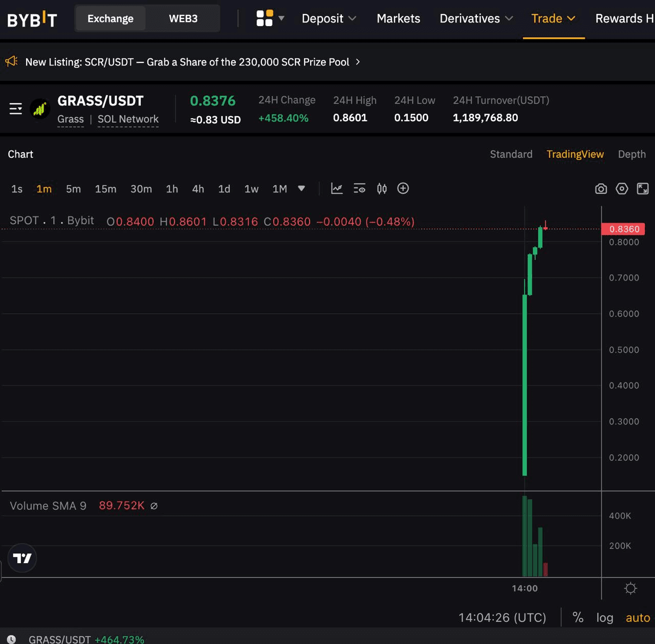Click the last price 0.8376

click(x=212, y=101)
